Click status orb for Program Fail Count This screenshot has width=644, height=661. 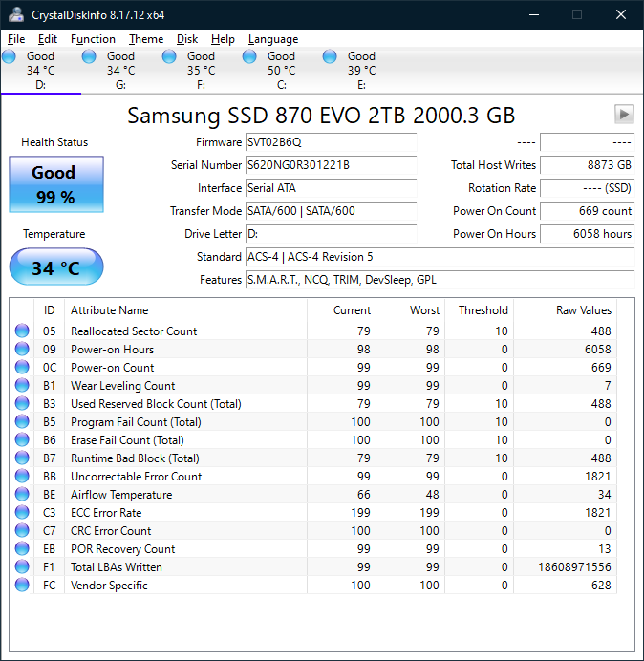tap(22, 421)
